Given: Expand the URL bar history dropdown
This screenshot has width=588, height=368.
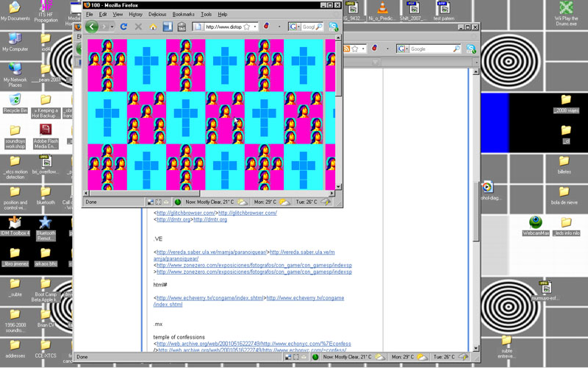Looking at the screenshot, I should click(255, 27).
